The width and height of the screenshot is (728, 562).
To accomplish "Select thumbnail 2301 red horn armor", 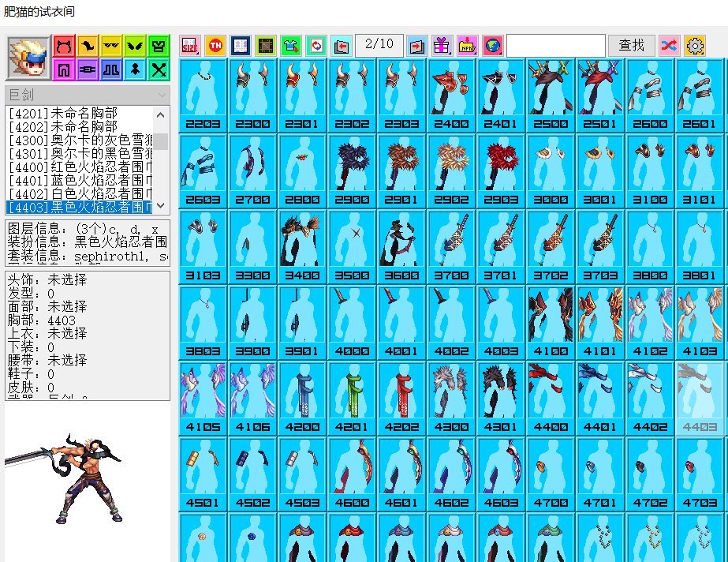I will tap(302, 96).
